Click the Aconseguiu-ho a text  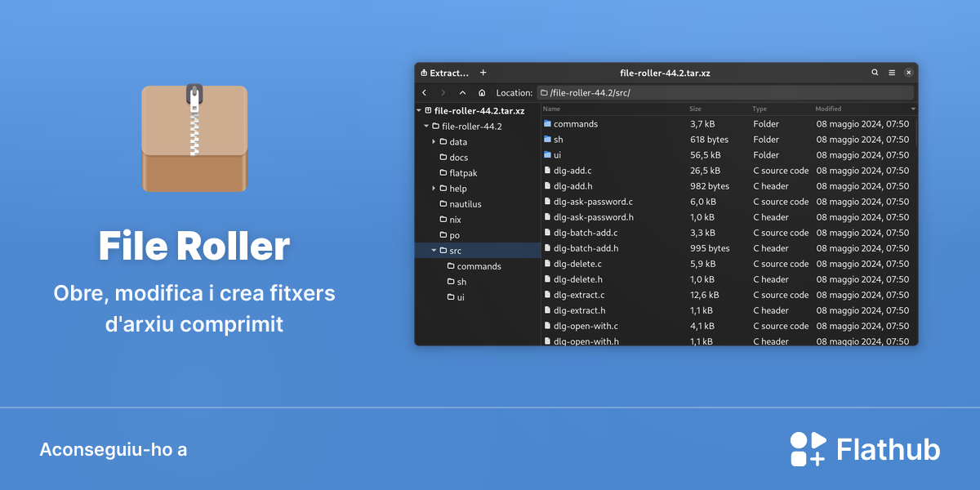[114, 449]
